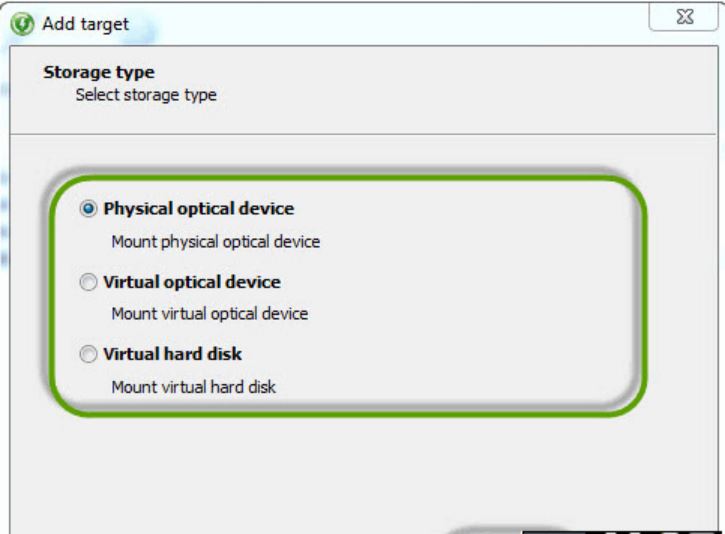Click the Mount physical optical device description
The width and height of the screenshot is (725, 534).
(216, 242)
